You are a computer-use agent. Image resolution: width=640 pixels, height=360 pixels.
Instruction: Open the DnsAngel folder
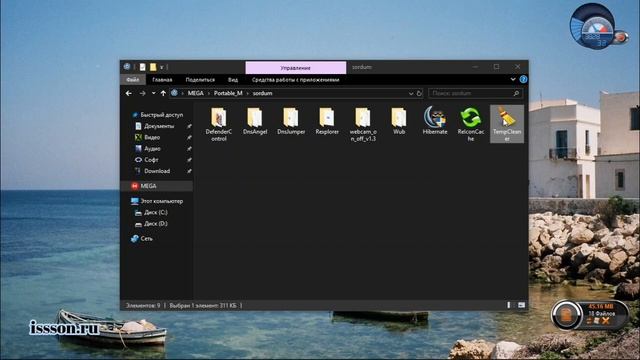(x=255, y=121)
